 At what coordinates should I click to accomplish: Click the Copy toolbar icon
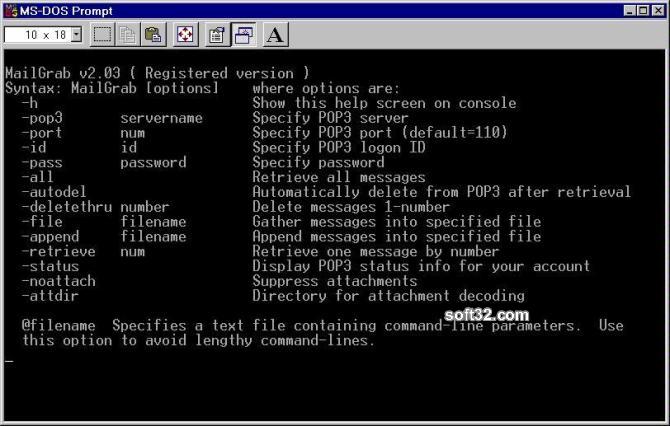127,35
